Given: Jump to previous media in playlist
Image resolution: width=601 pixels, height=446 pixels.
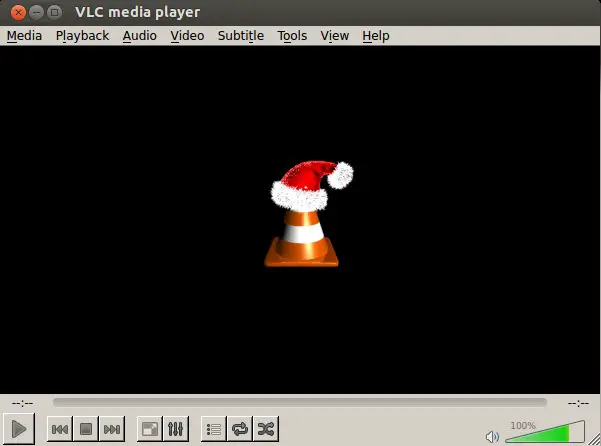Looking at the screenshot, I should 60,429.
